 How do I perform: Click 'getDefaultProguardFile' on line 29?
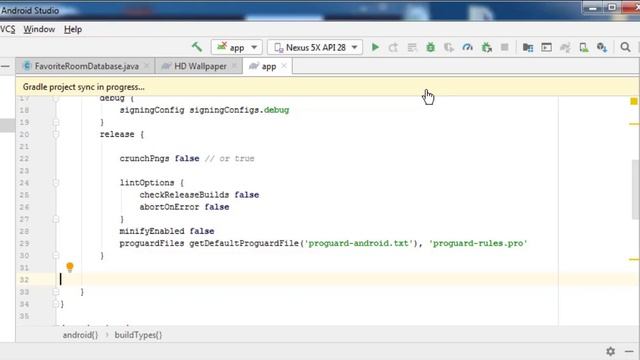pos(244,243)
